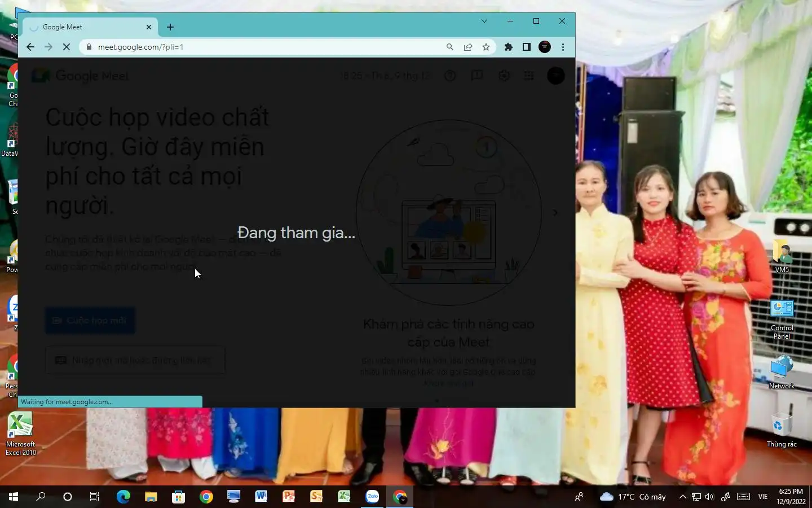Launch Microsoft Edge from the taskbar
The image size is (812, 508).
(x=123, y=497)
